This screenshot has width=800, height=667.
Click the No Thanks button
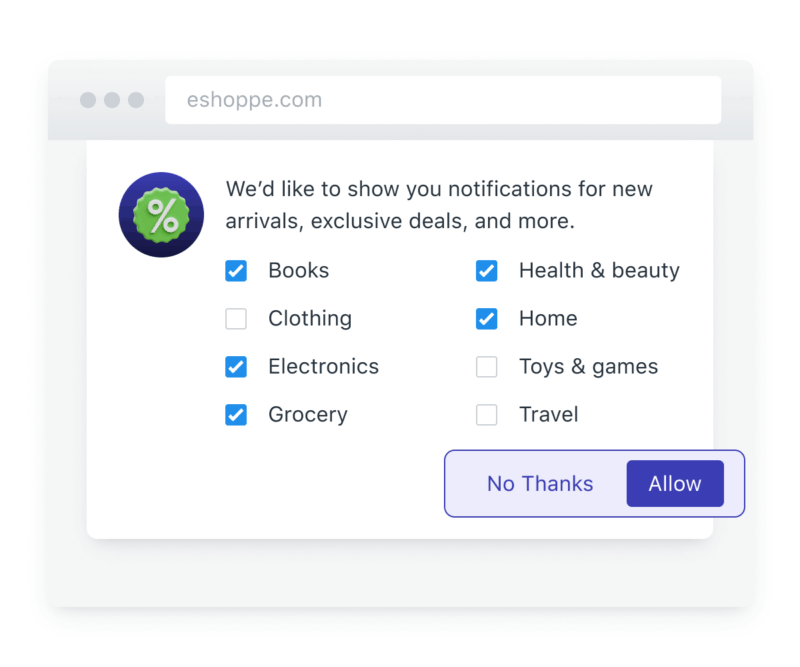coord(540,484)
